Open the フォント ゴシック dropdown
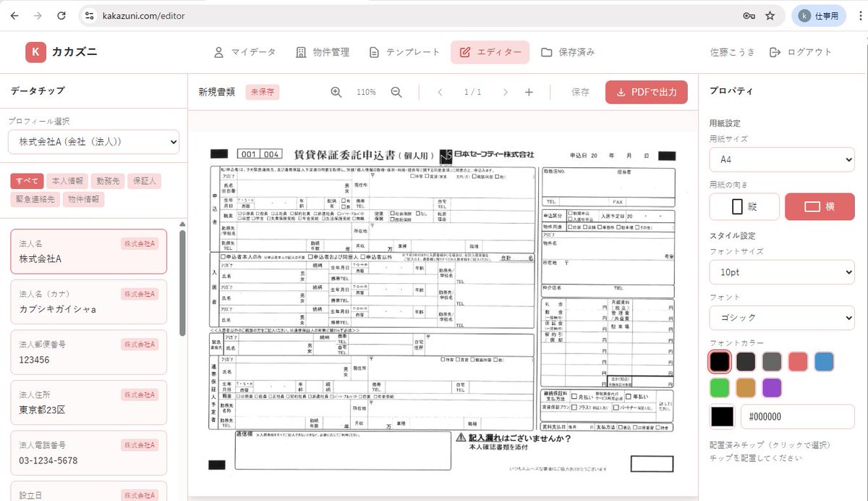868x501 pixels. point(782,318)
